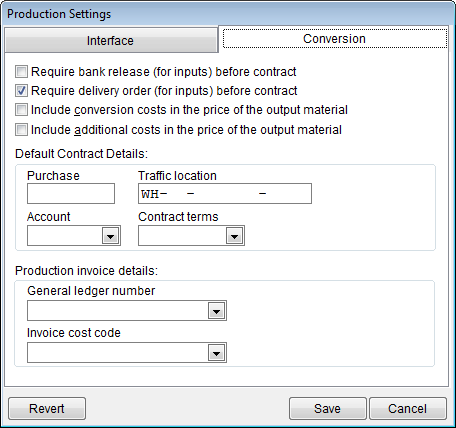Select the Conversion tab

coord(335,39)
